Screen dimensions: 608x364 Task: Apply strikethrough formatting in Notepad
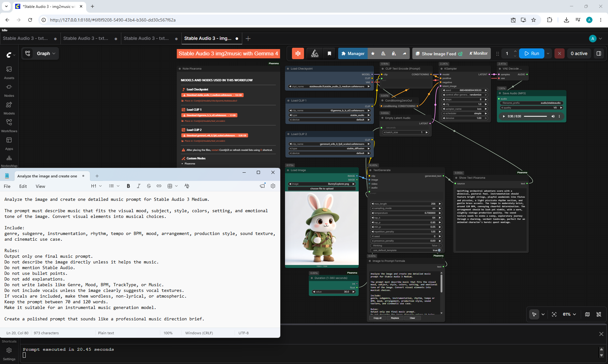(149, 186)
